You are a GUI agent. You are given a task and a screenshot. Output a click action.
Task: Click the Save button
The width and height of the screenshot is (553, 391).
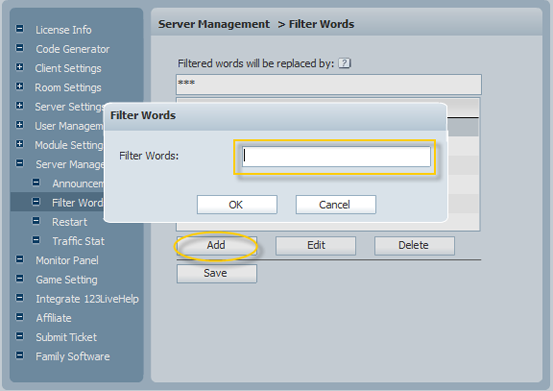(x=217, y=273)
